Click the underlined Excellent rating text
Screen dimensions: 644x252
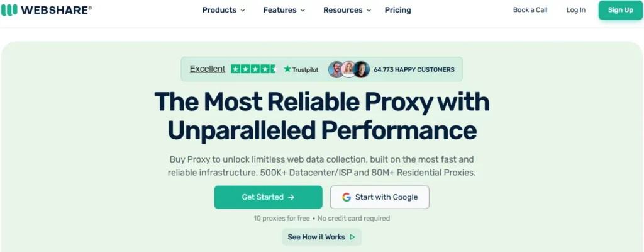pos(207,69)
